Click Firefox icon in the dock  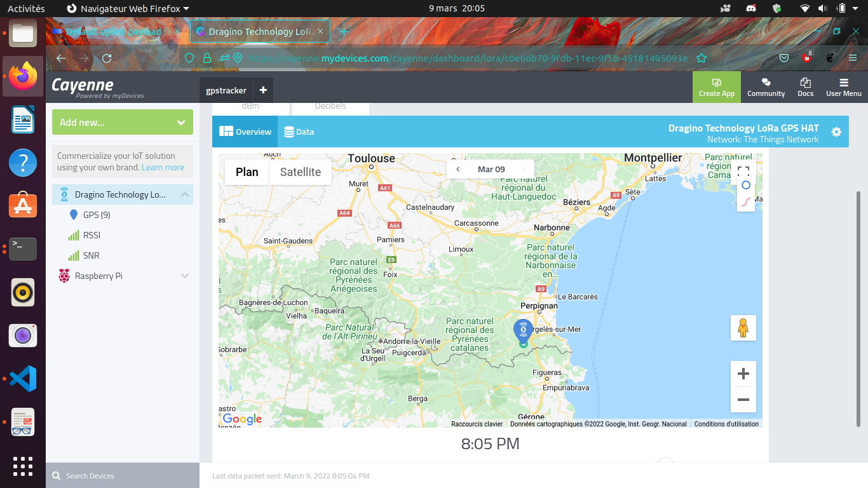(23, 76)
